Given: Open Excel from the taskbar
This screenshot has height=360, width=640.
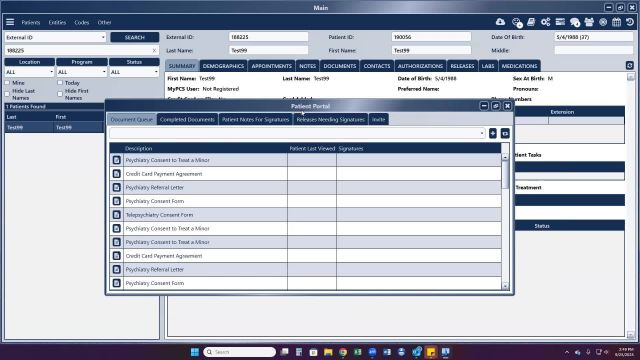Looking at the screenshot, I should [358, 352].
